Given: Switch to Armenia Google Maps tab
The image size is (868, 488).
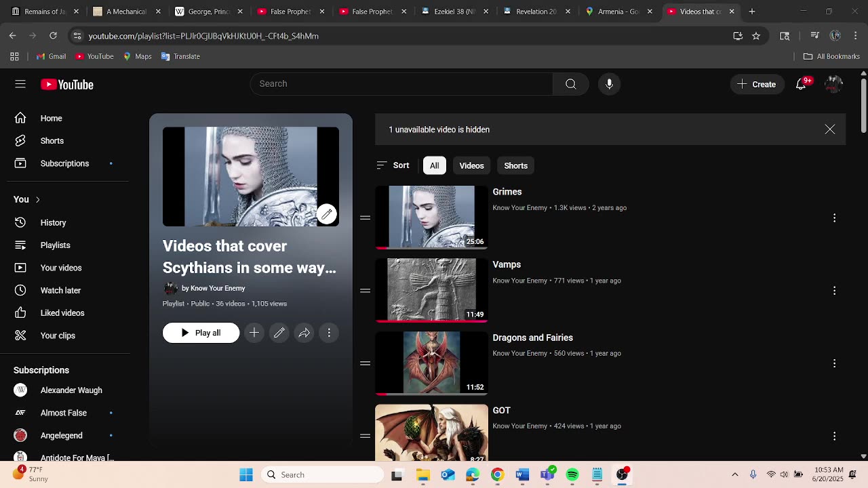Looking at the screenshot, I should click(618, 12).
